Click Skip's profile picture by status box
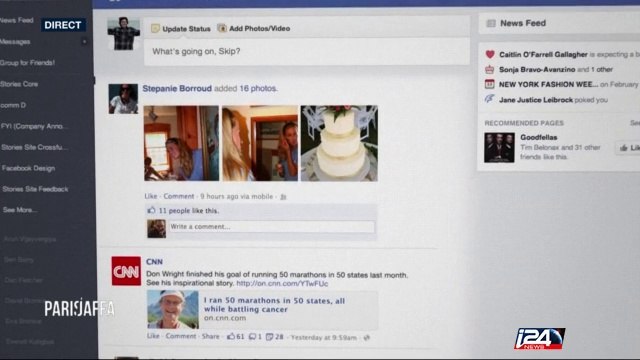 click(x=124, y=33)
